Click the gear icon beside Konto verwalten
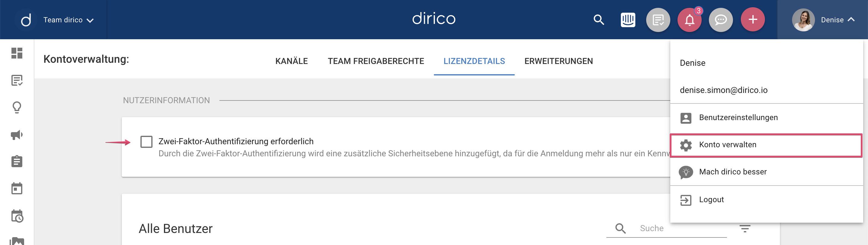 pos(686,145)
